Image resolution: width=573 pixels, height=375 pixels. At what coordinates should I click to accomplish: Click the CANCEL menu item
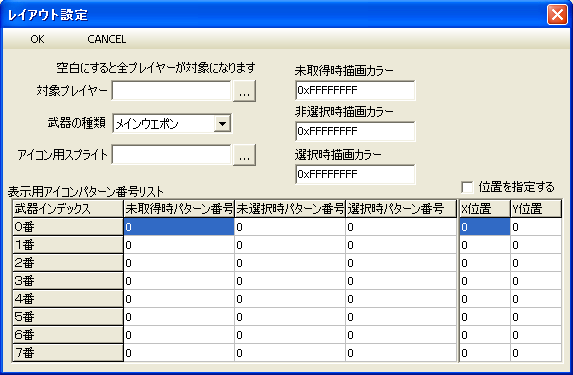point(106,39)
